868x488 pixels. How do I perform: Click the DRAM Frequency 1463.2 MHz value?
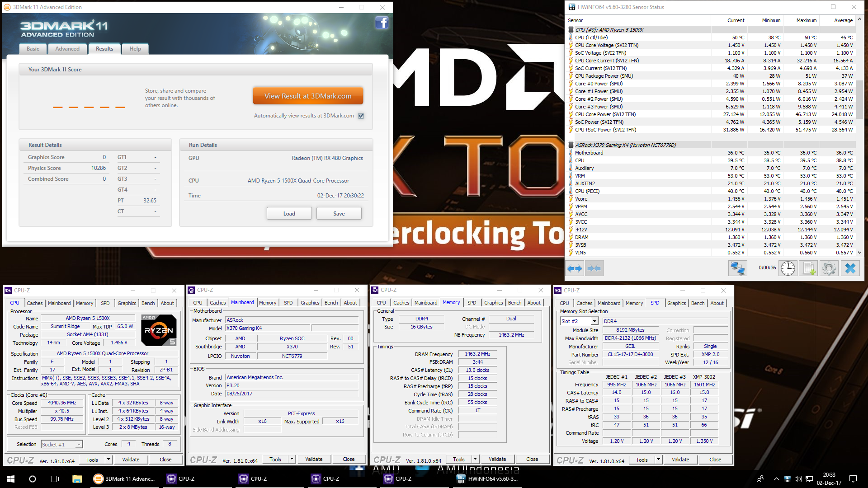tap(477, 354)
